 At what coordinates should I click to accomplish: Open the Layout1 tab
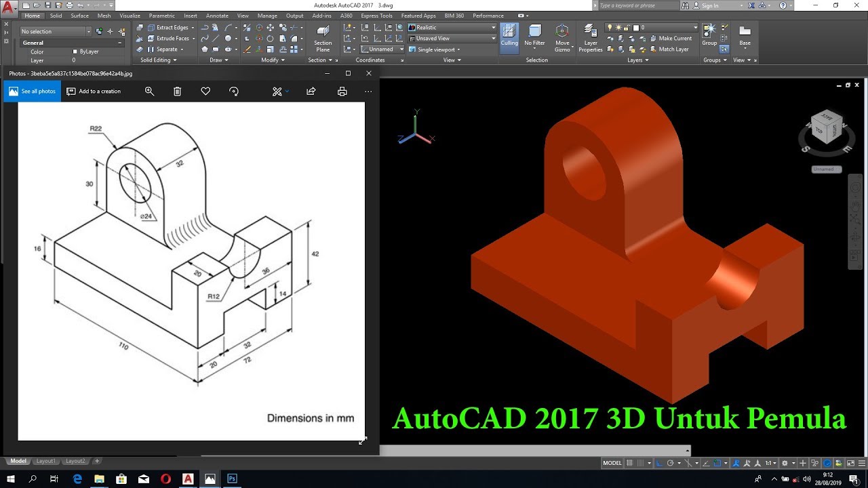pyautogui.click(x=46, y=461)
